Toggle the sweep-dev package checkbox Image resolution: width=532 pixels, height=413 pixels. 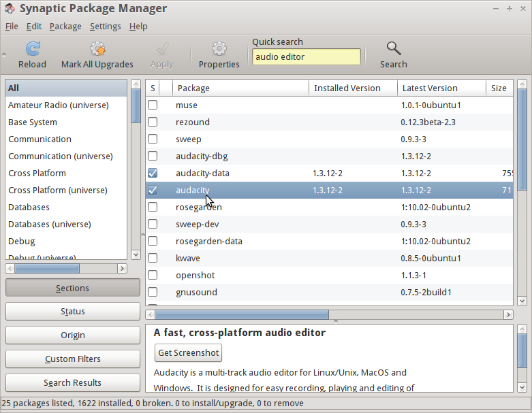[153, 224]
